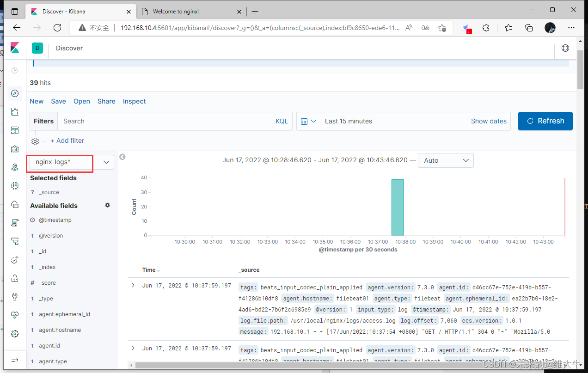588x373 pixels.
Task: Expand the first document row in results
Action: (133, 286)
